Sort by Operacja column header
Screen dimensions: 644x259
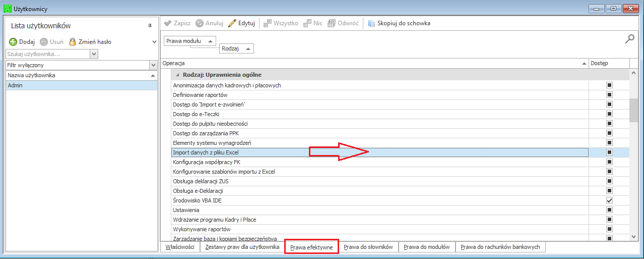tap(374, 63)
